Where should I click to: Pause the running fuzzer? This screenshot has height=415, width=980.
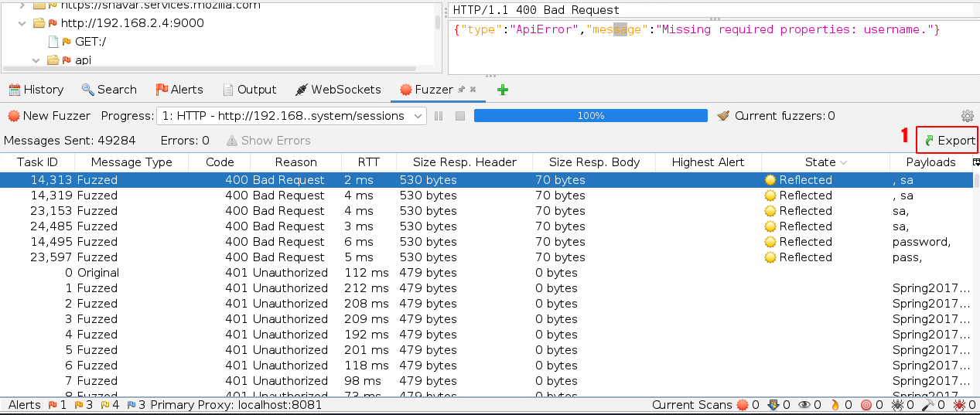click(439, 116)
